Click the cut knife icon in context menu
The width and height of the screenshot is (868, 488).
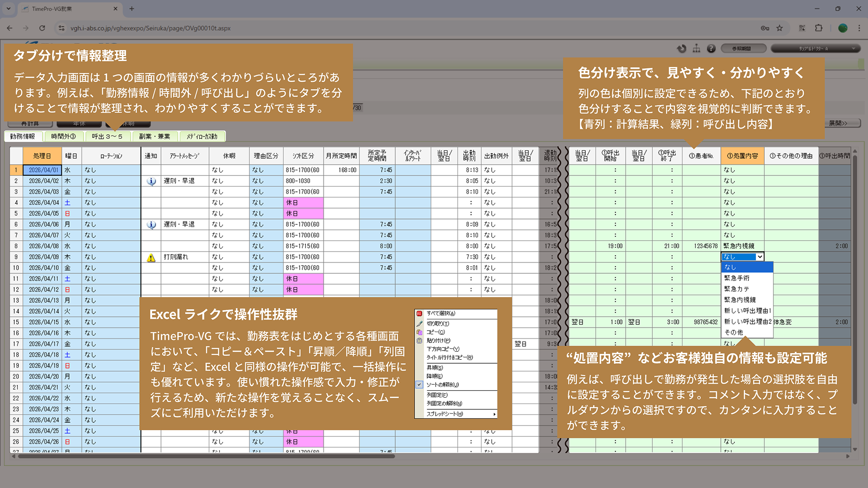[419, 324]
